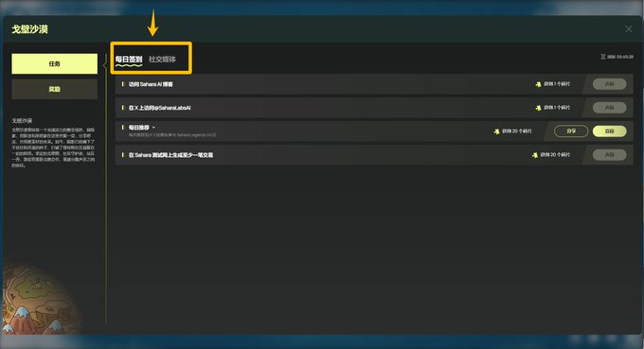The width and height of the screenshot is (644, 349).
Task: Click the reward text on Sahara AI 博客 row
Action: tap(557, 84)
